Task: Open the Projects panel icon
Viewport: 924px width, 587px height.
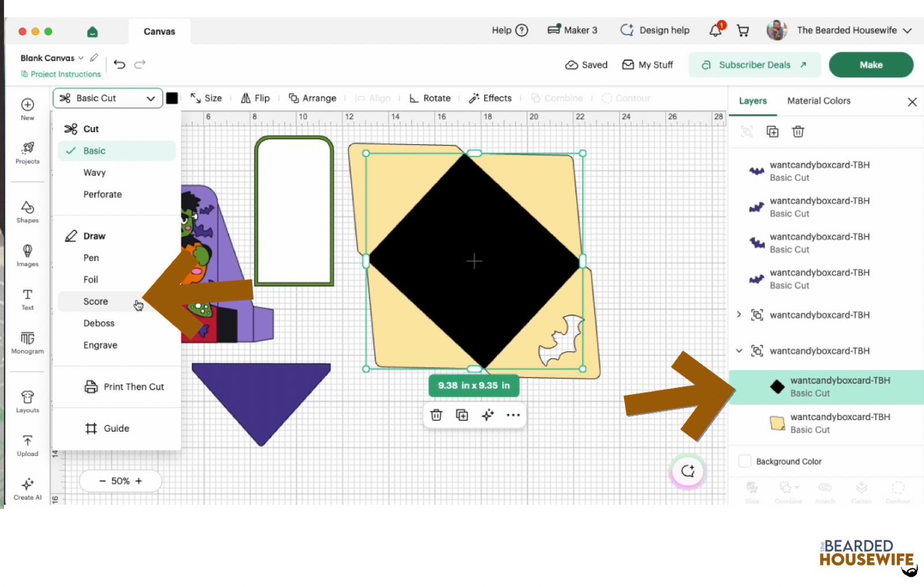Action: (x=27, y=152)
